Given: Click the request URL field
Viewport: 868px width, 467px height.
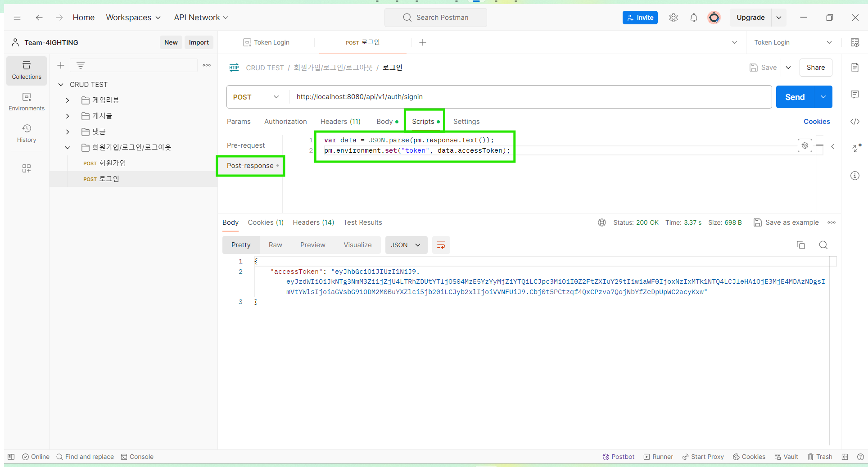Looking at the screenshot, I should [530, 97].
